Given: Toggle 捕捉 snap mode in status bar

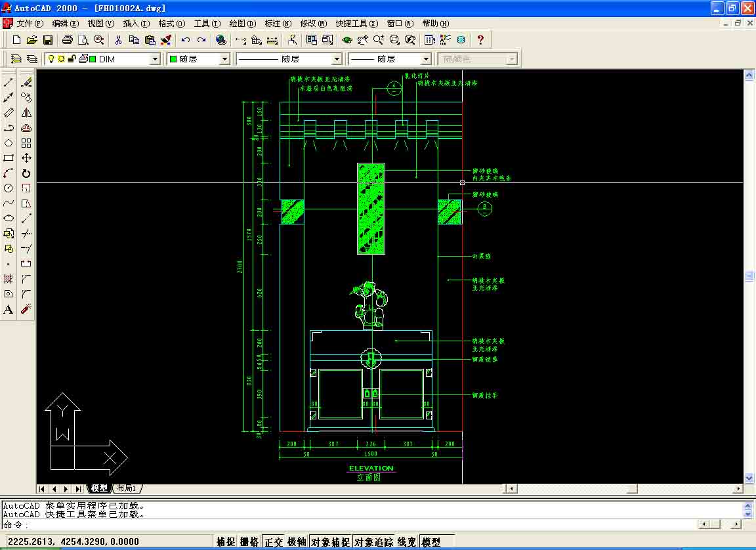Looking at the screenshot, I should [x=226, y=542].
